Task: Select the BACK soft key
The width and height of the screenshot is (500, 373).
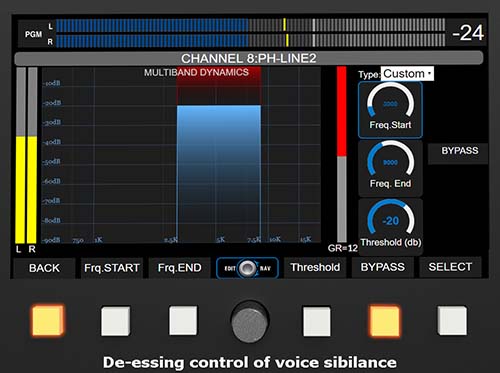Action: [x=44, y=268]
